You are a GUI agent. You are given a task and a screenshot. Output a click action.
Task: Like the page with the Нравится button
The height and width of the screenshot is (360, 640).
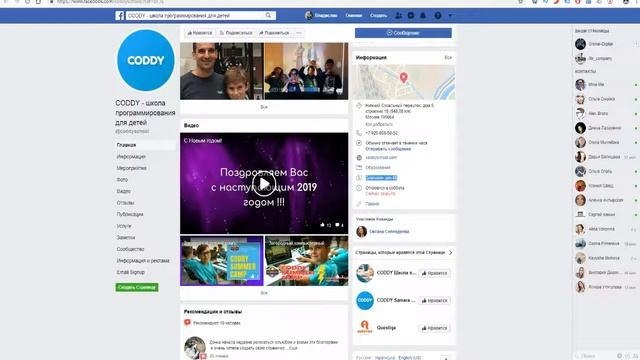(x=200, y=33)
